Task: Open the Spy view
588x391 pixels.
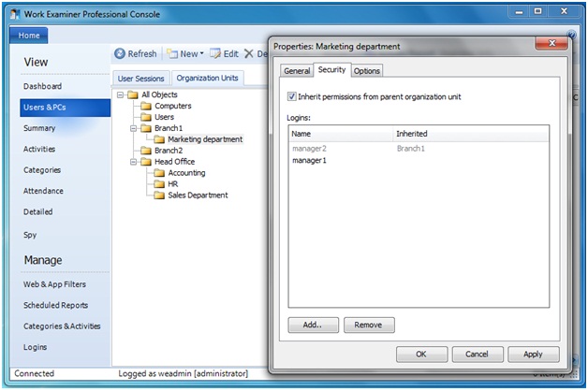Action: click(30, 235)
